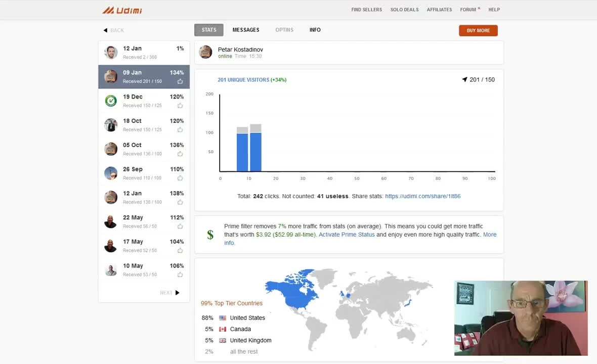The image size is (597, 364).
Task: Click the thumbs-up on 05 Oct order
Action: (180, 154)
